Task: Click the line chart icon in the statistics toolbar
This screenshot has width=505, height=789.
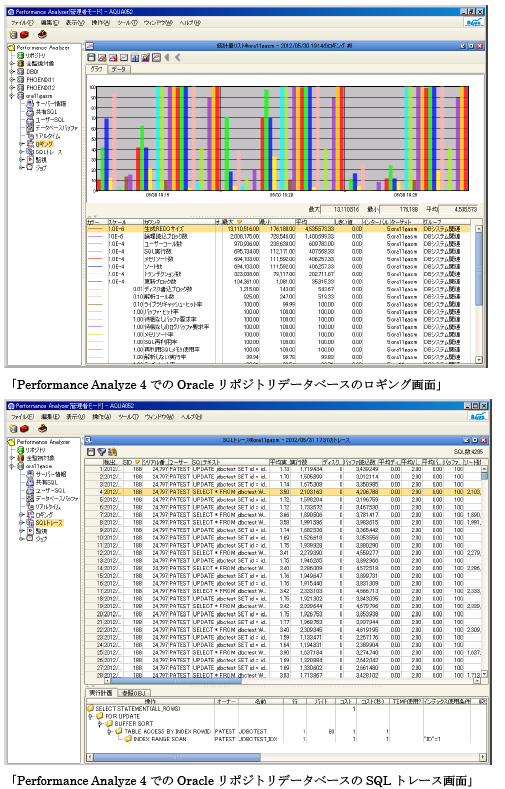Action: click(124, 57)
